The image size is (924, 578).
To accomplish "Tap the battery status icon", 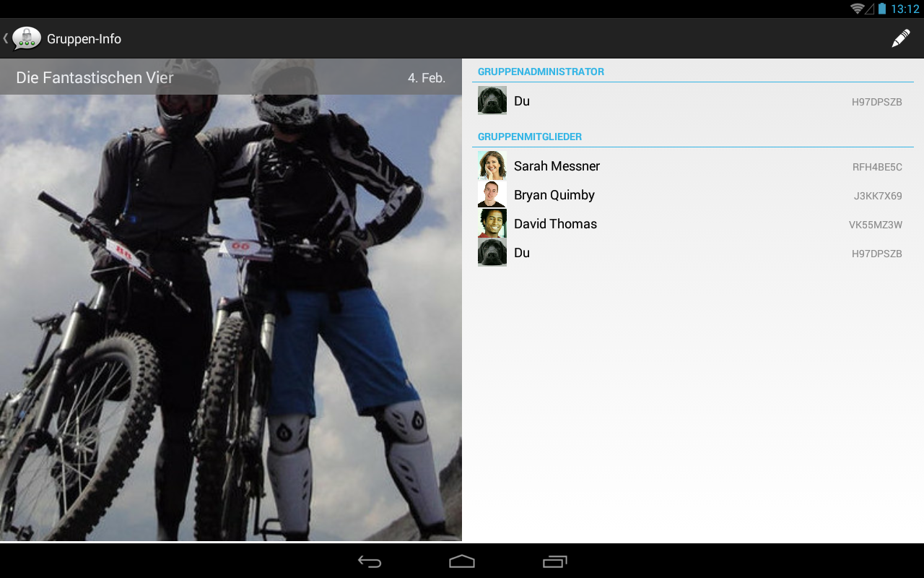I will tap(882, 9).
